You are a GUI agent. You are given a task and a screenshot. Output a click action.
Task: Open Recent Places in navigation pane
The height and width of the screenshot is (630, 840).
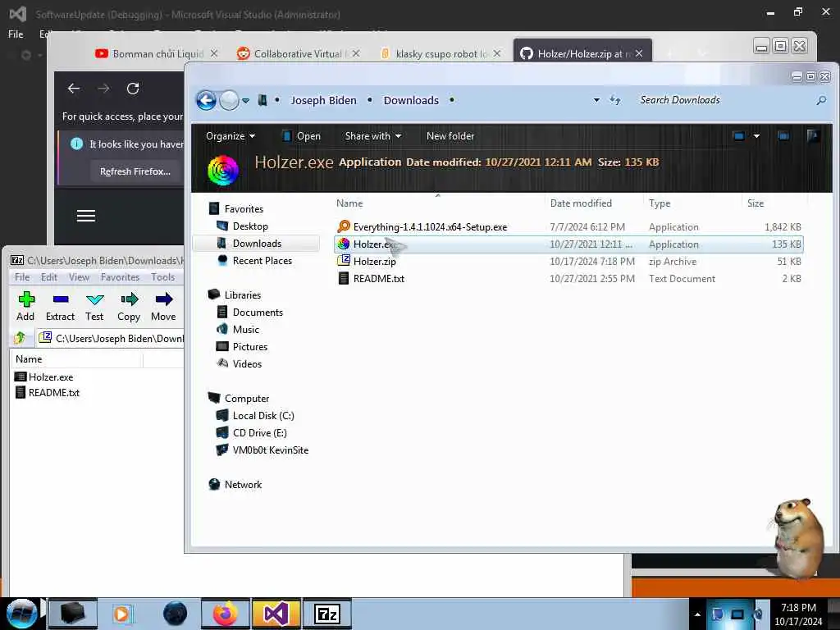click(x=262, y=260)
